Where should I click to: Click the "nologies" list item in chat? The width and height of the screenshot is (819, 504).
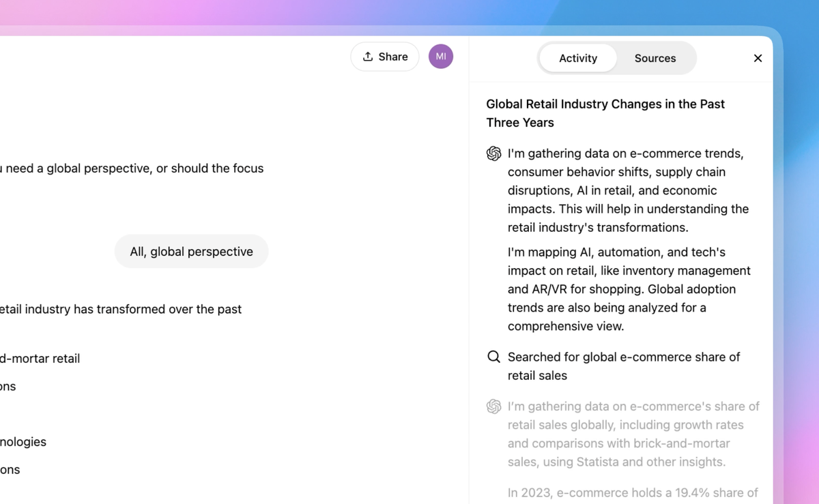pyautogui.click(x=23, y=442)
